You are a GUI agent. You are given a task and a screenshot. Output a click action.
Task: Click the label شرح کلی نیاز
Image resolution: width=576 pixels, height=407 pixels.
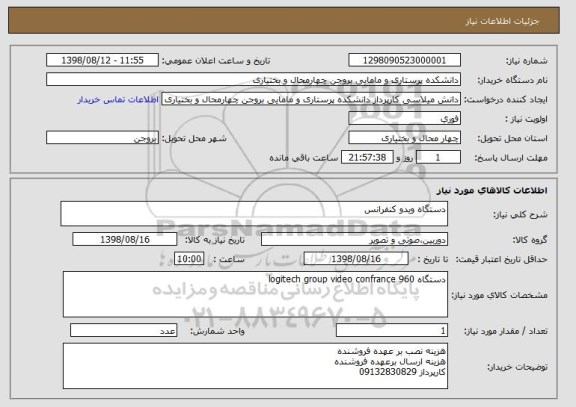[520, 215]
